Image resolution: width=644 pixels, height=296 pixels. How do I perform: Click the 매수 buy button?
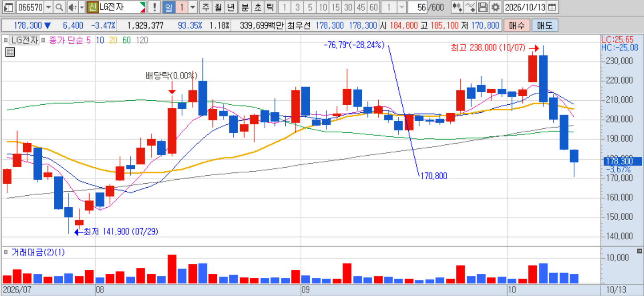(516, 25)
